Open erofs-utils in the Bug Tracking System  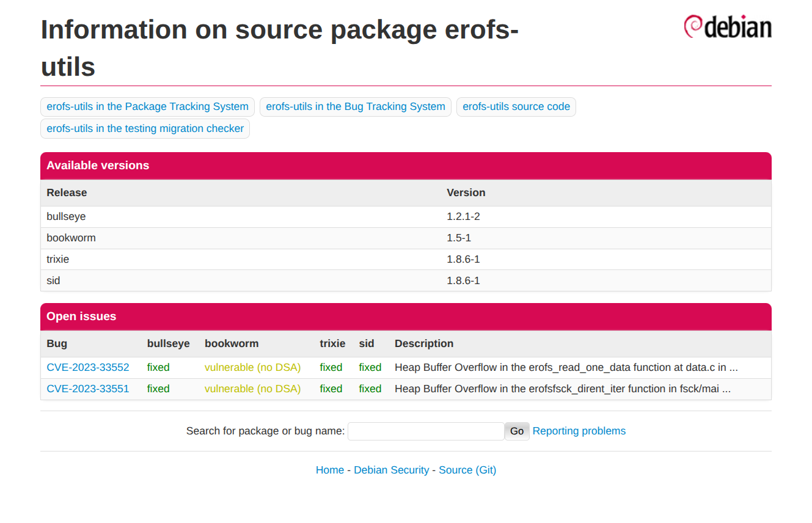coord(356,107)
